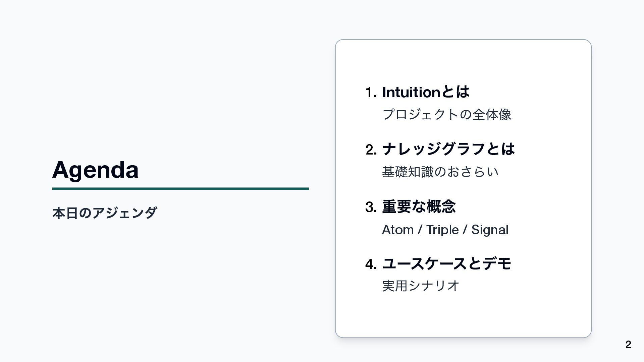This screenshot has height=362, width=644.
Task: Select the text 基礎知識のおさらい
Action: (x=440, y=172)
